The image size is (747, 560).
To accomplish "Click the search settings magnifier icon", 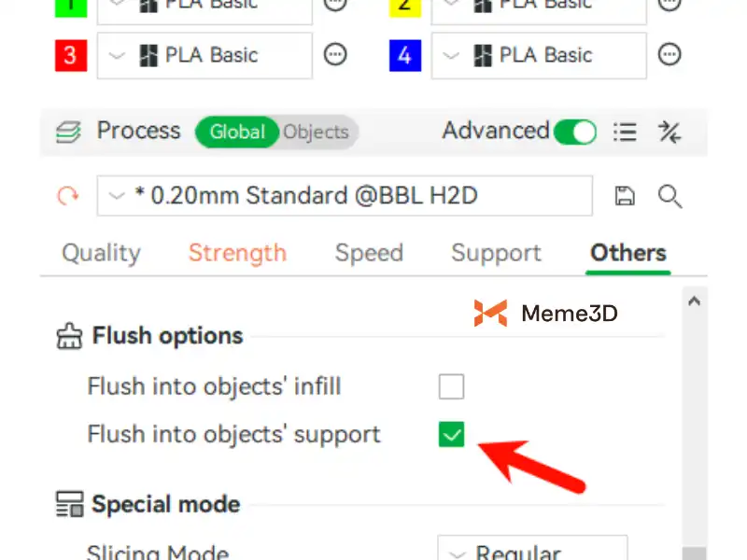I will [x=669, y=196].
